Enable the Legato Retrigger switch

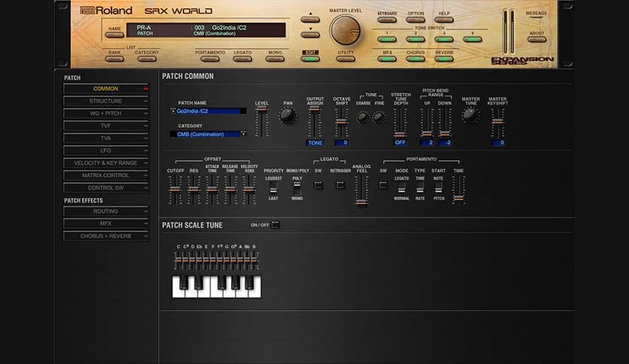coord(340,185)
